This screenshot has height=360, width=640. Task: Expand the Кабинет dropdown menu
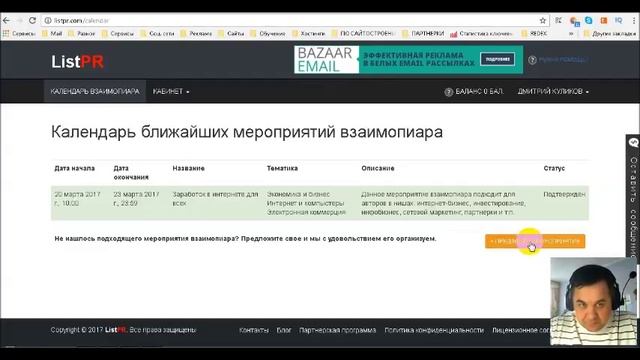[171, 91]
